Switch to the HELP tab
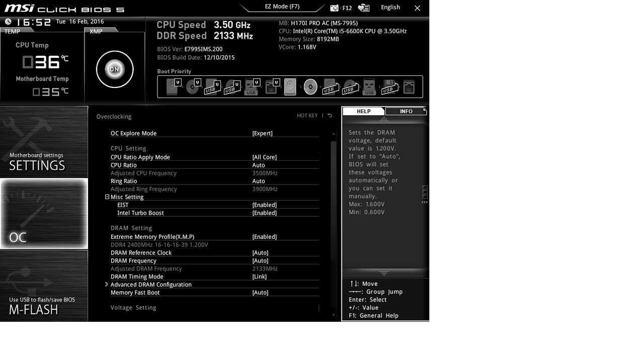 click(x=364, y=111)
